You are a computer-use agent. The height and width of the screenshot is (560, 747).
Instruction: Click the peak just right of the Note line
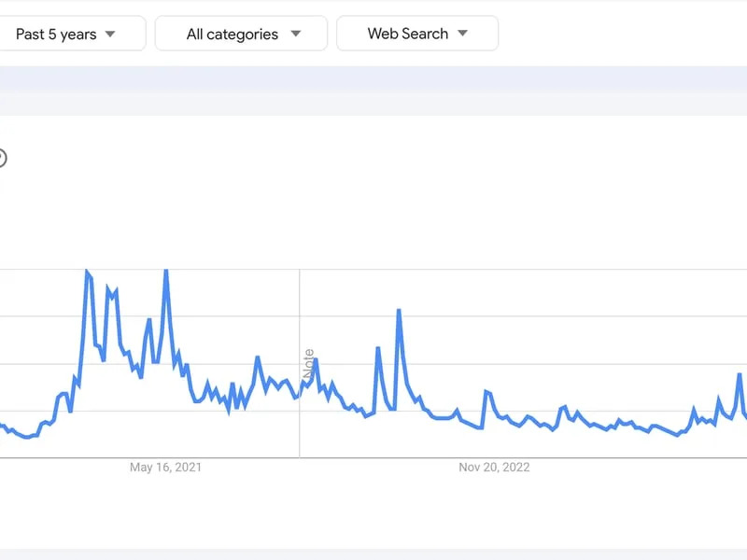tap(316, 360)
